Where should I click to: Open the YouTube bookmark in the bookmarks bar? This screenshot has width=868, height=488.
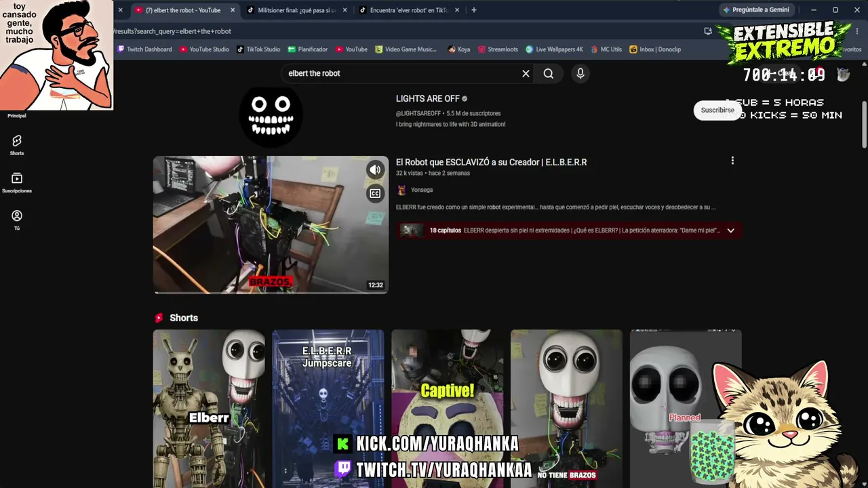pyautogui.click(x=351, y=49)
